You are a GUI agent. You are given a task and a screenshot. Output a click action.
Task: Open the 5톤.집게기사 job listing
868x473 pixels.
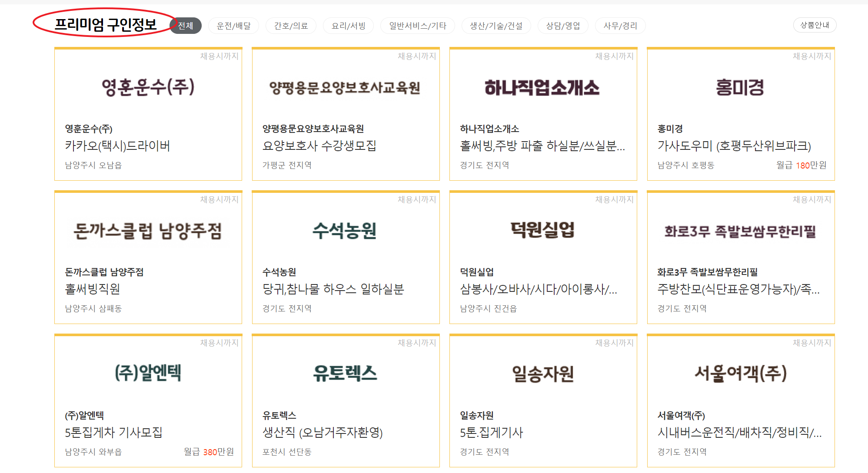[x=492, y=432]
